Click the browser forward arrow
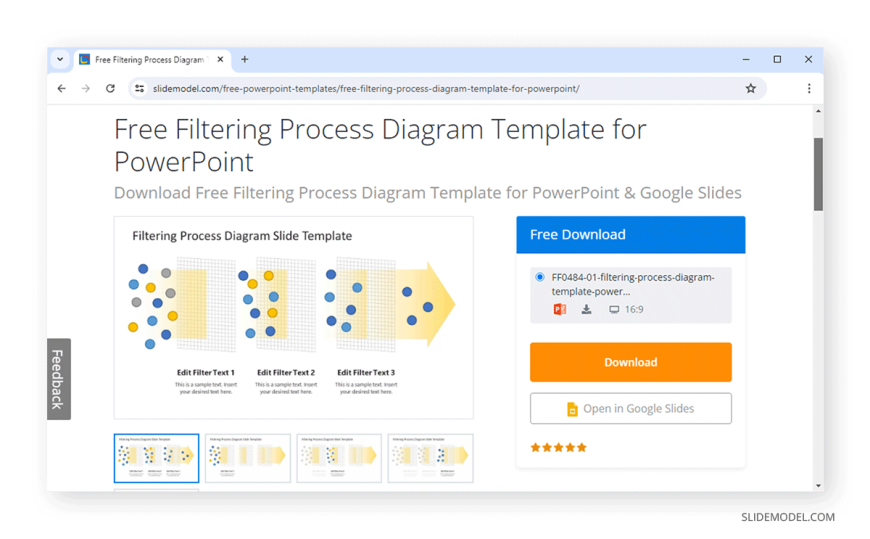This screenshot has height=539, width=870. pyautogui.click(x=85, y=88)
